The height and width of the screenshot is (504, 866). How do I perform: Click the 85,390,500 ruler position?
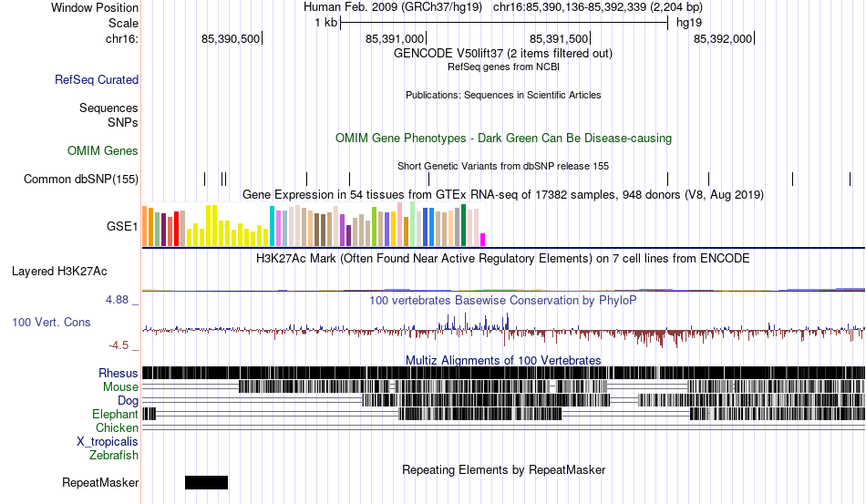pyautogui.click(x=232, y=38)
